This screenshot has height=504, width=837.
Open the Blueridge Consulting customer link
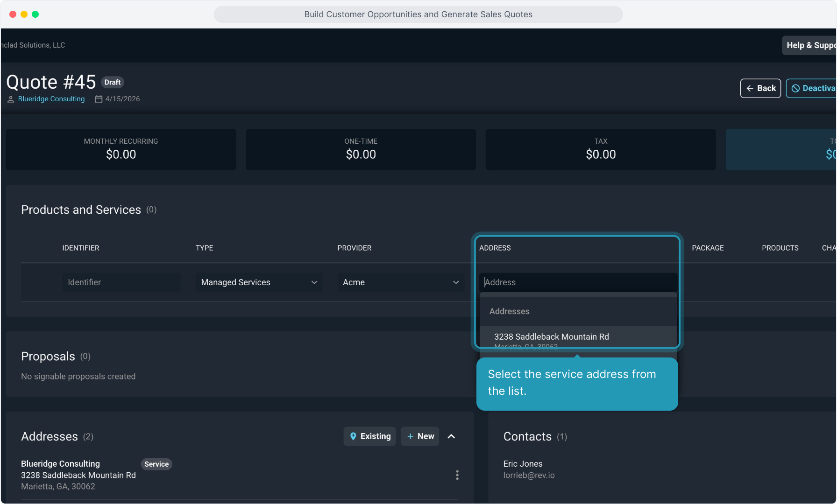click(51, 99)
